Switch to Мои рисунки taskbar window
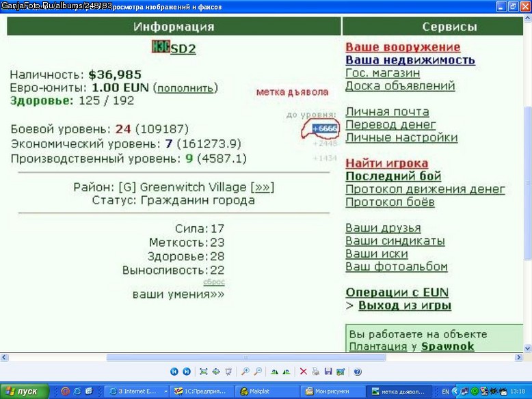 coord(332,391)
